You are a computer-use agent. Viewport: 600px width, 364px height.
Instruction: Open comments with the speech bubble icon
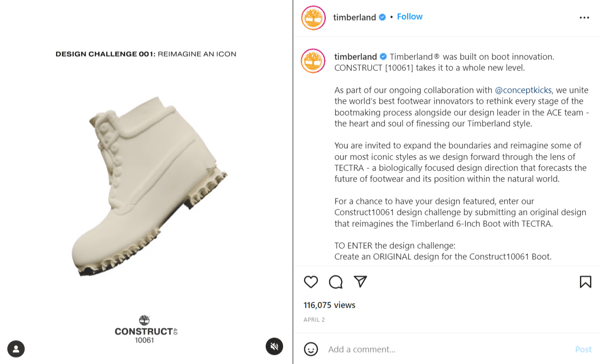[x=336, y=282]
